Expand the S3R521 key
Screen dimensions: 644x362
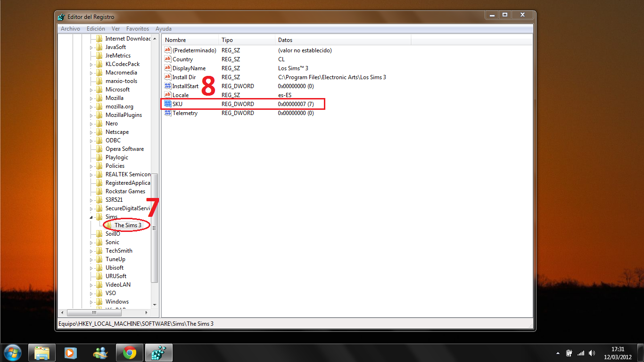point(91,200)
